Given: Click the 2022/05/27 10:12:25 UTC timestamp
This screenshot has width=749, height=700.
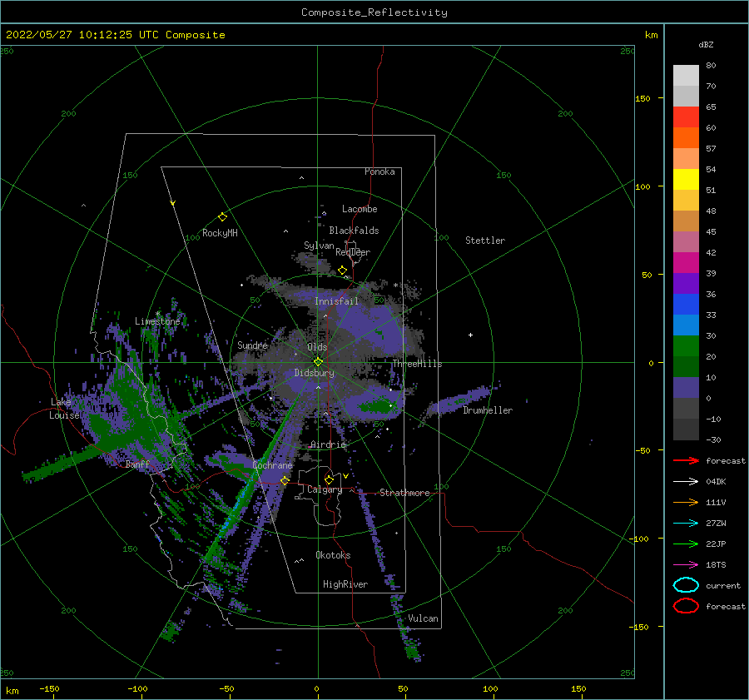Looking at the screenshot, I should click(x=115, y=35).
